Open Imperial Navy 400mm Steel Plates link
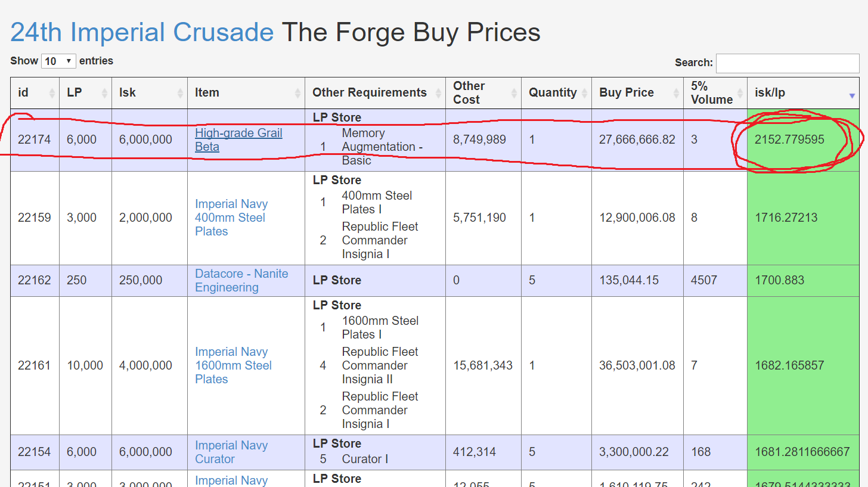Screen dimensions: 868x487 point(231,218)
